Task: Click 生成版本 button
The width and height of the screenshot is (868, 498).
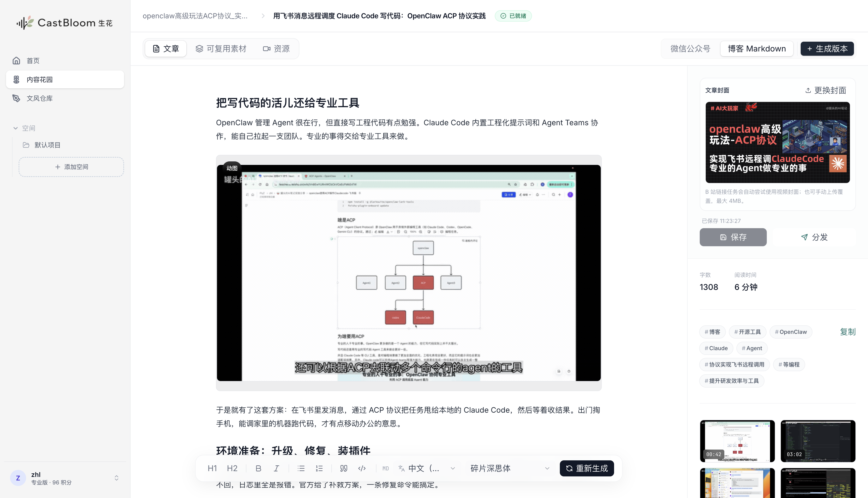Action: [x=827, y=48]
